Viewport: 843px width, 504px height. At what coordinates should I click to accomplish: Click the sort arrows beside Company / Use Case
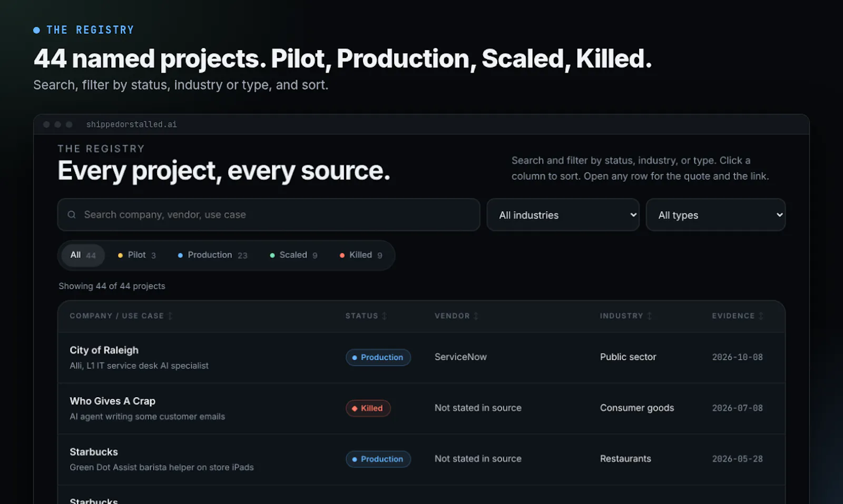point(170,316)
